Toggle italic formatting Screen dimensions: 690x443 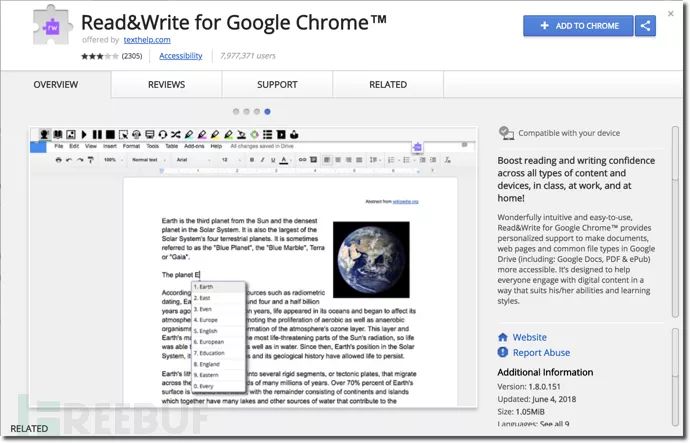click(x=262, y=160)
